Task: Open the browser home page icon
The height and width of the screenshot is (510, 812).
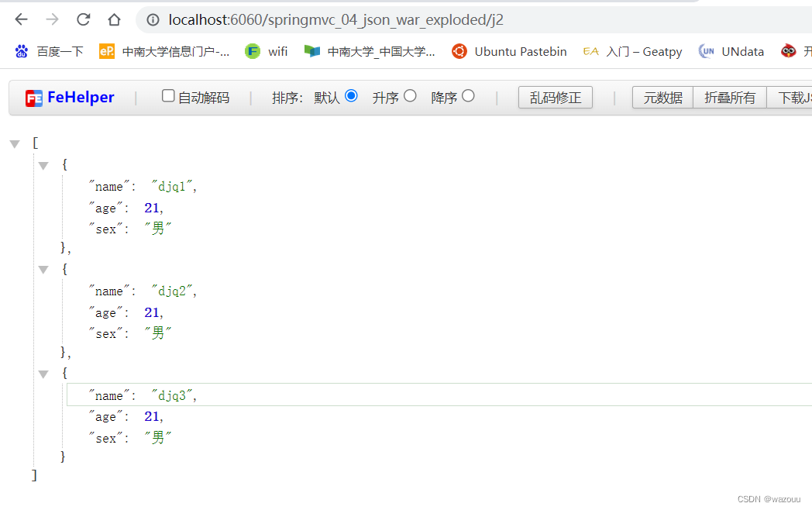Action: click(x=114, y=19)
